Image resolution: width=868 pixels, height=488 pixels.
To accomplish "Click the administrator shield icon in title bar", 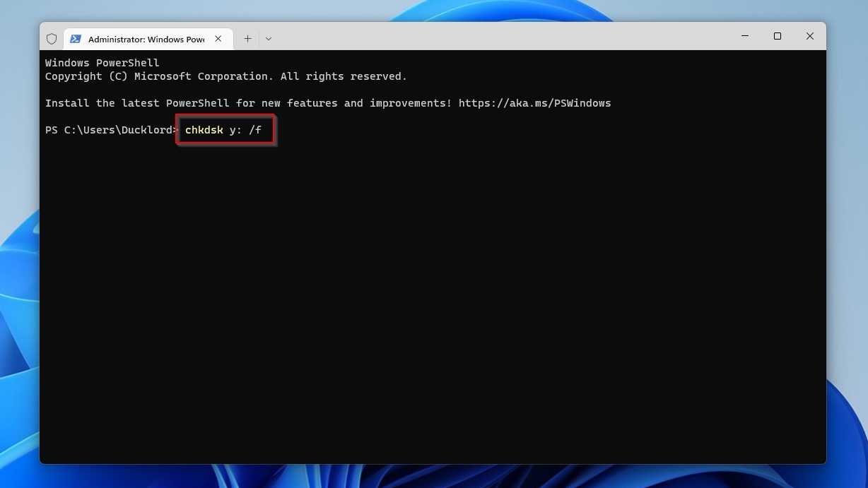I will [x=52, y=39].
